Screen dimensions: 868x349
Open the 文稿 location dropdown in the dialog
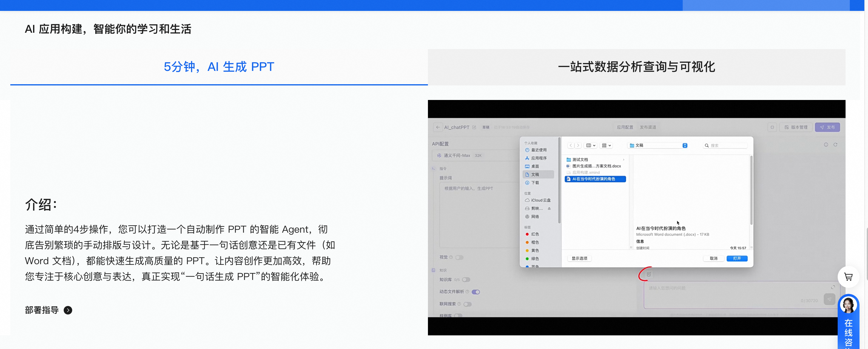point(685,145)
